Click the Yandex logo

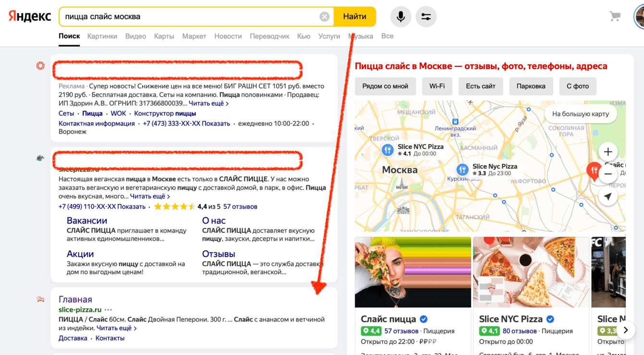30,16
